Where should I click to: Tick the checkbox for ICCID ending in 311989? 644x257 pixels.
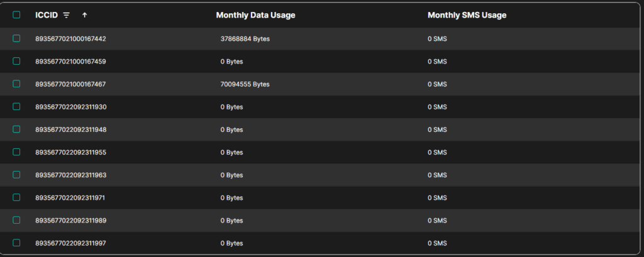[16, 220]
